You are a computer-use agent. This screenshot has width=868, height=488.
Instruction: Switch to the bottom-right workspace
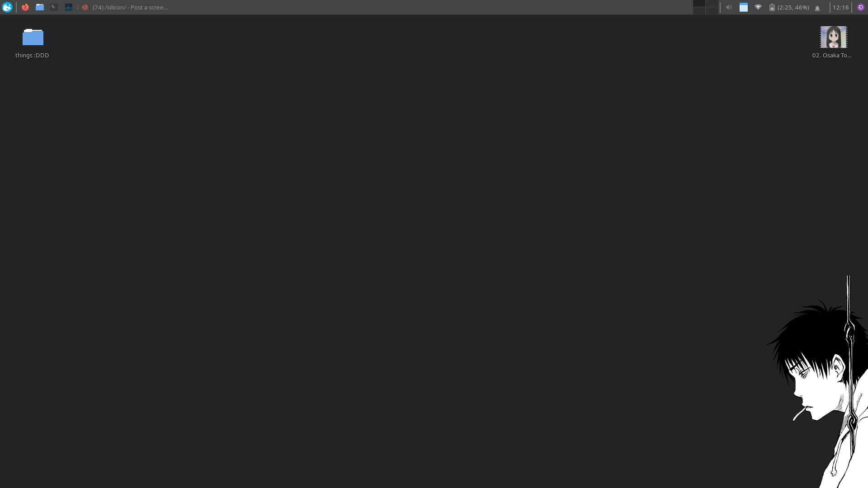[x=712, y=11]
